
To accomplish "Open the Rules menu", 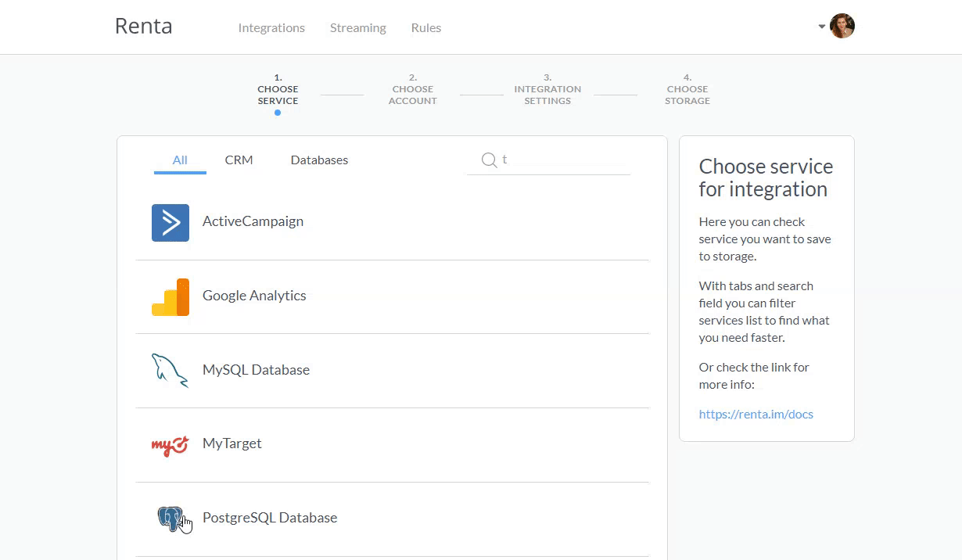I will pos(426,27).
